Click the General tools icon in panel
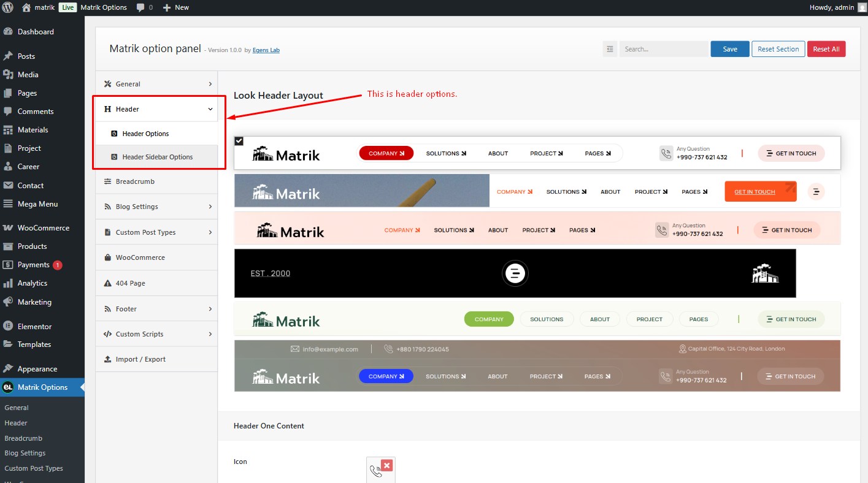The height and width of the screenshot is (483, 868). (108, 84)
